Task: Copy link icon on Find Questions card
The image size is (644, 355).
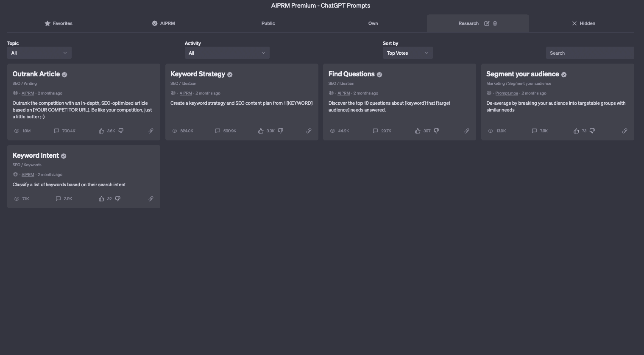Action: click(x=467, y=131)
